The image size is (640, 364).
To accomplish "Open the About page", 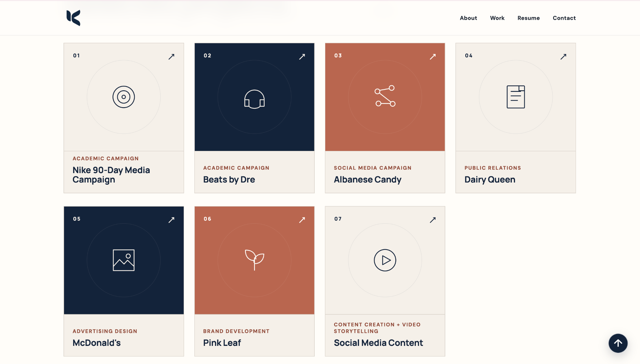I will click(x=468, y=18).
